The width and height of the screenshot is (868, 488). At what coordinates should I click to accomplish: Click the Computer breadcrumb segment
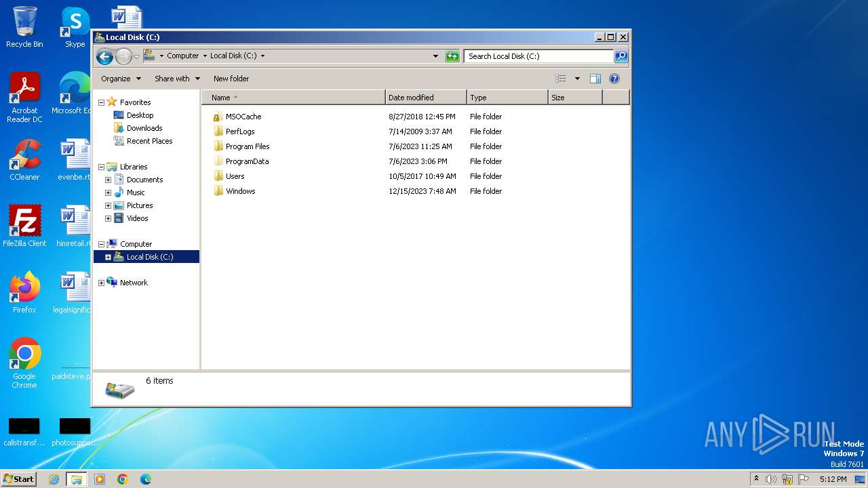[182, 56]
